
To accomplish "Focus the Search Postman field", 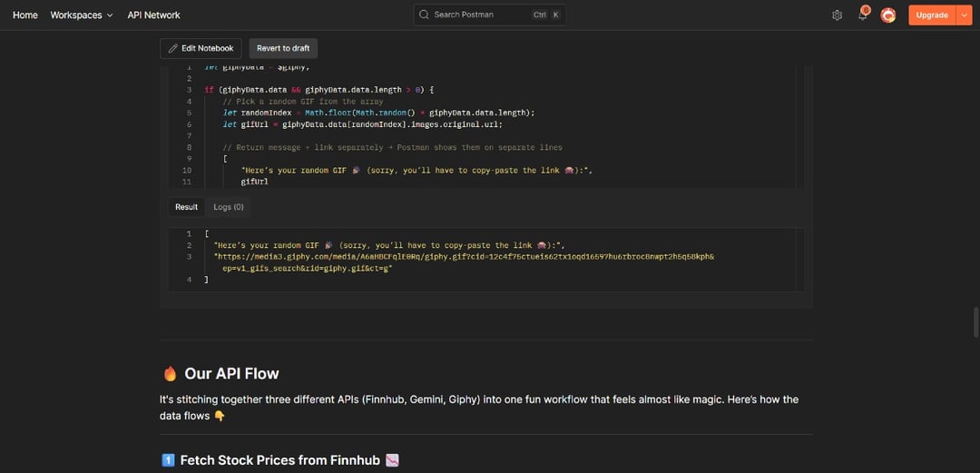I will [x=490, y=15].
